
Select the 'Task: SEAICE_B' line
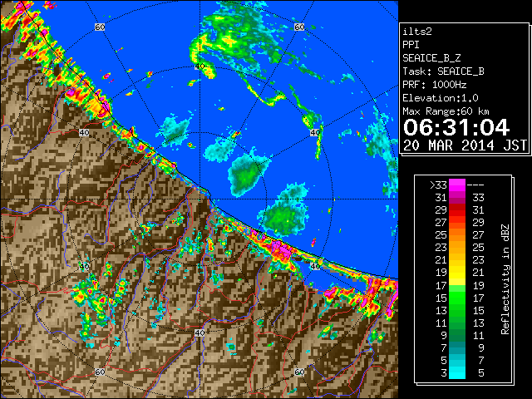pos(443,71)
